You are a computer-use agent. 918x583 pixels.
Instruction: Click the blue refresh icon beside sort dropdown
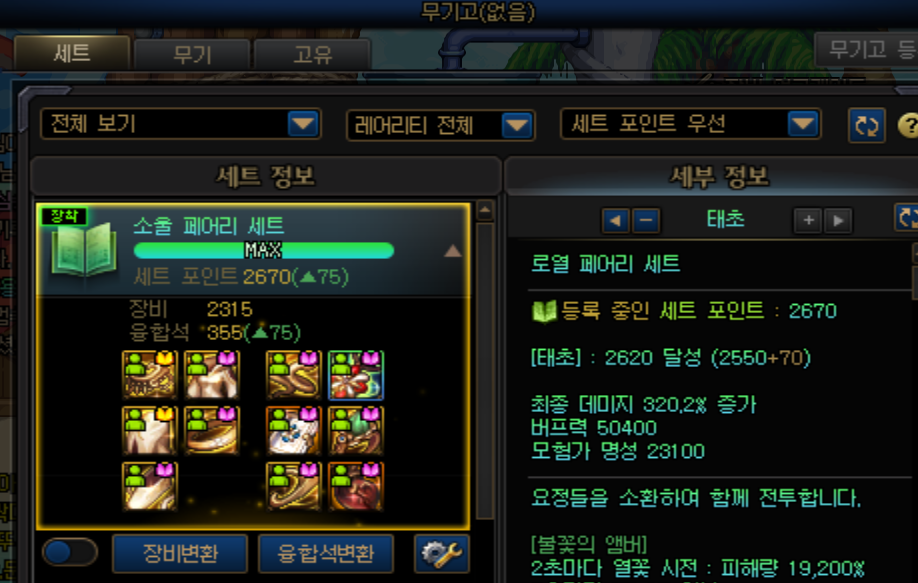pyautogui.click(x=866, y=125)
